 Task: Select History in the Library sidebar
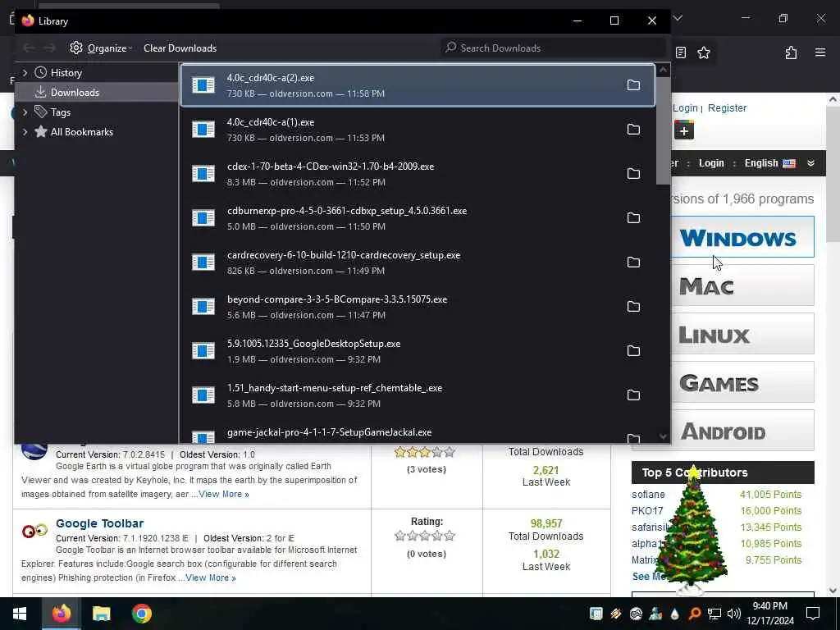coord(97,72)
